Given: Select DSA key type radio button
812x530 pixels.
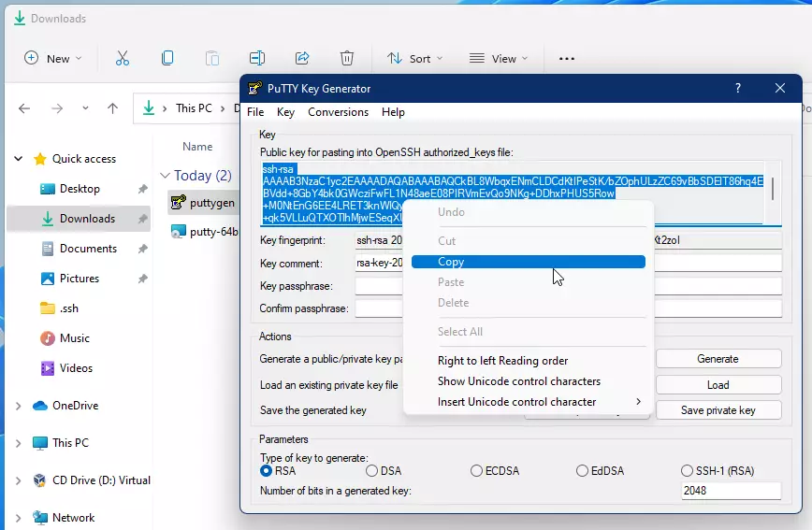Looking at the screenshot, I should 371,470.
